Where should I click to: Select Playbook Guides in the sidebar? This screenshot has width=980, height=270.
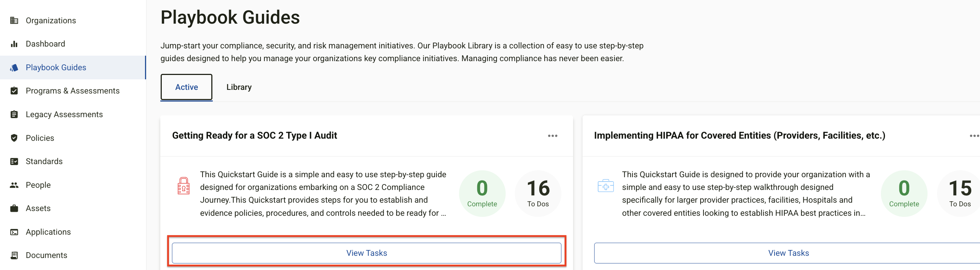[73, 68]
